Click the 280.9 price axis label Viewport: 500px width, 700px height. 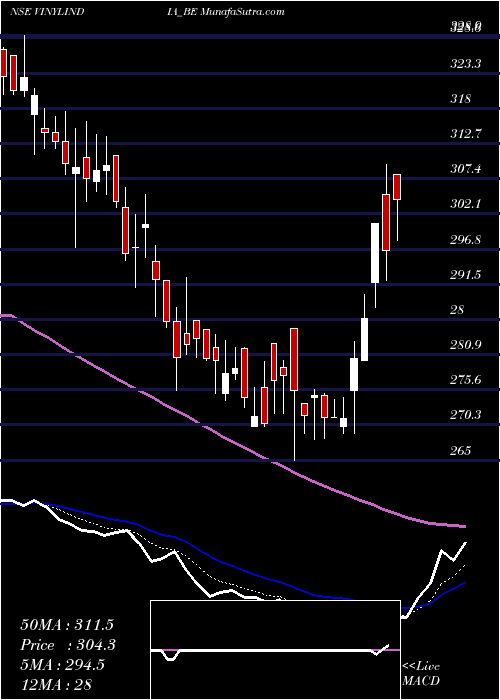pos(465,345)
